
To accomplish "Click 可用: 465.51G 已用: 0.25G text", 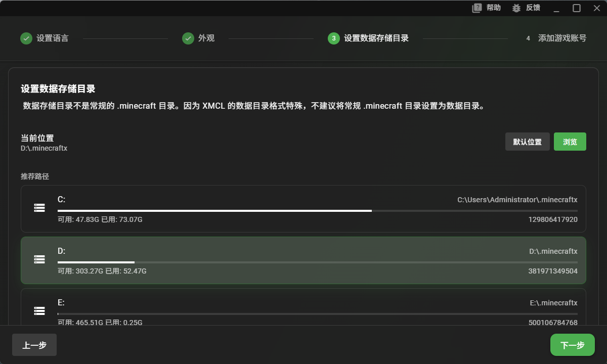I will tap(100, 322).
